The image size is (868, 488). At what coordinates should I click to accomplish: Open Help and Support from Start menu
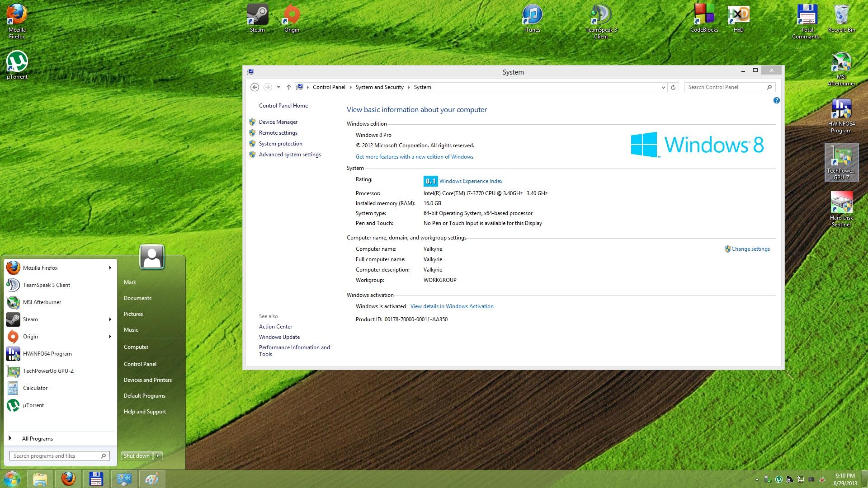click(x=145, y=412)
